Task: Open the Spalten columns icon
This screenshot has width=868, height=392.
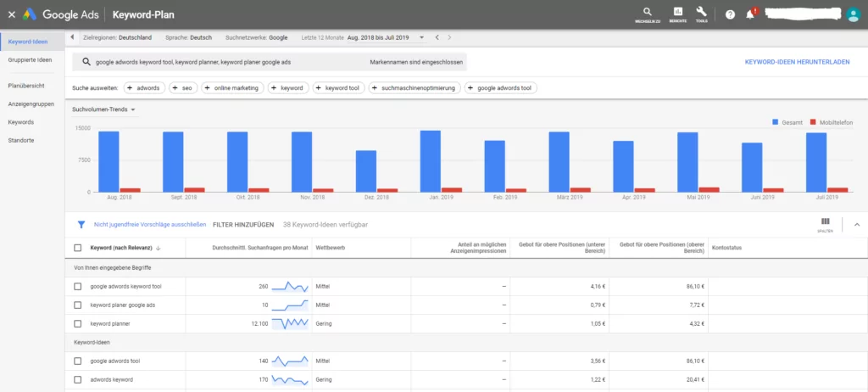Action: coord(826,223)
